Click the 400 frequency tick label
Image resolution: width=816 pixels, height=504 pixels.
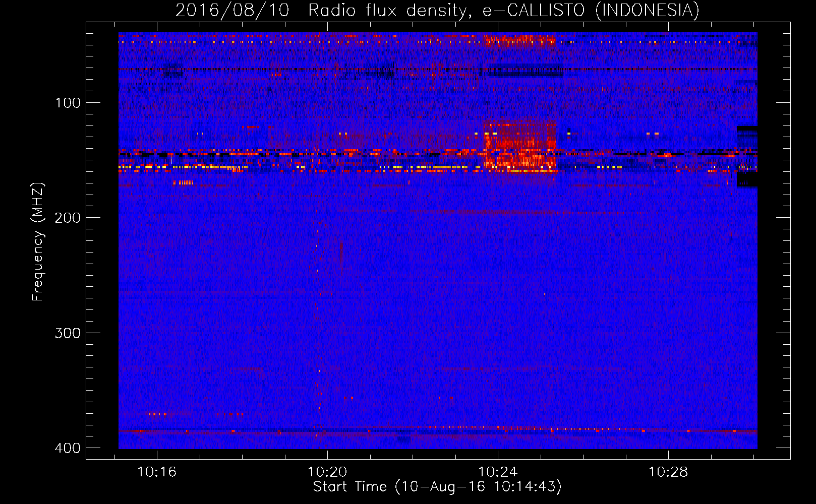point(68,448)
